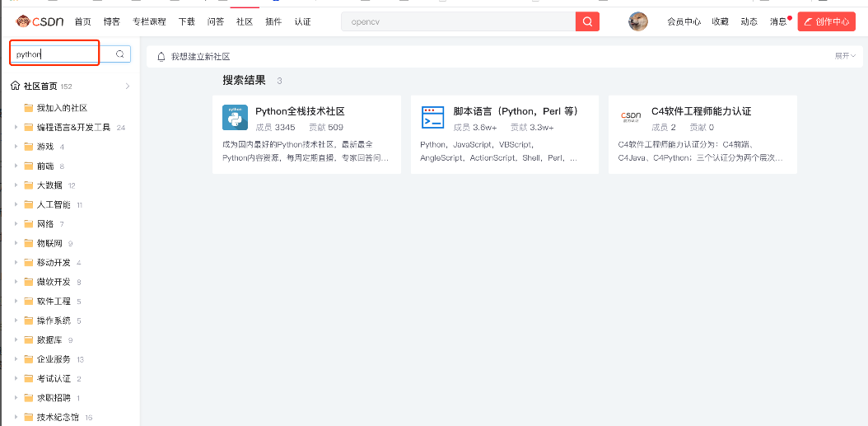Click the community search magnifier icon
Screen dimensions: 868x426
click(119, 54)
